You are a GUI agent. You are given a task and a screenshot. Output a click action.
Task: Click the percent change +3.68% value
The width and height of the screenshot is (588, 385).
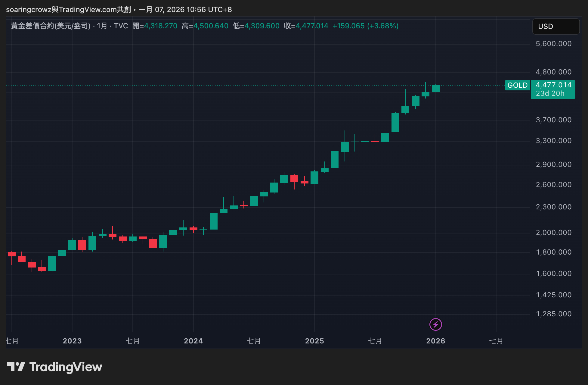click(x=383, y=26)
